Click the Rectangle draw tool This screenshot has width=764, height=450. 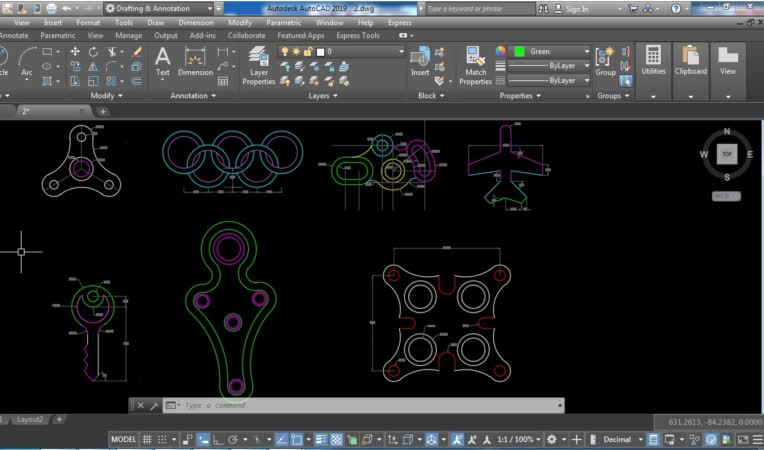pos(47,52)
